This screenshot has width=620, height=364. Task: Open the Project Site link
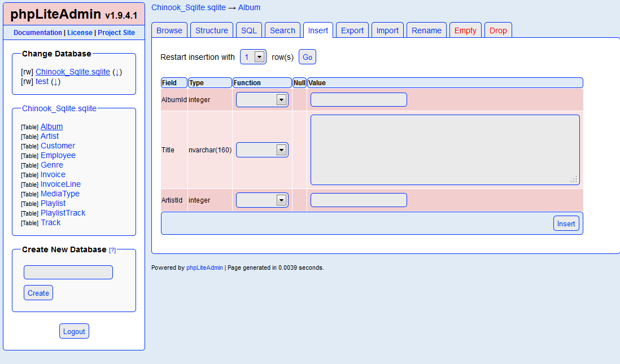[116, 33]
